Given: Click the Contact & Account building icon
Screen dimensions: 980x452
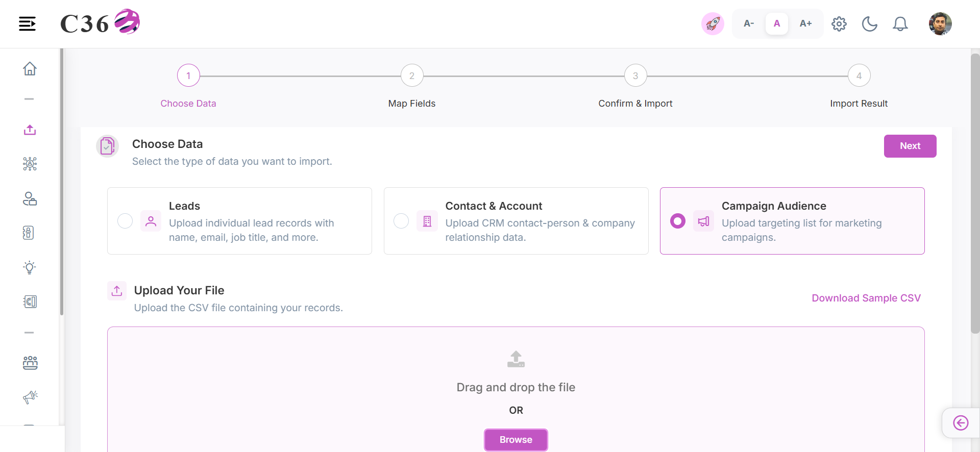Looking at the screenshot, I should pyautogui.click(x=427, y=221).
